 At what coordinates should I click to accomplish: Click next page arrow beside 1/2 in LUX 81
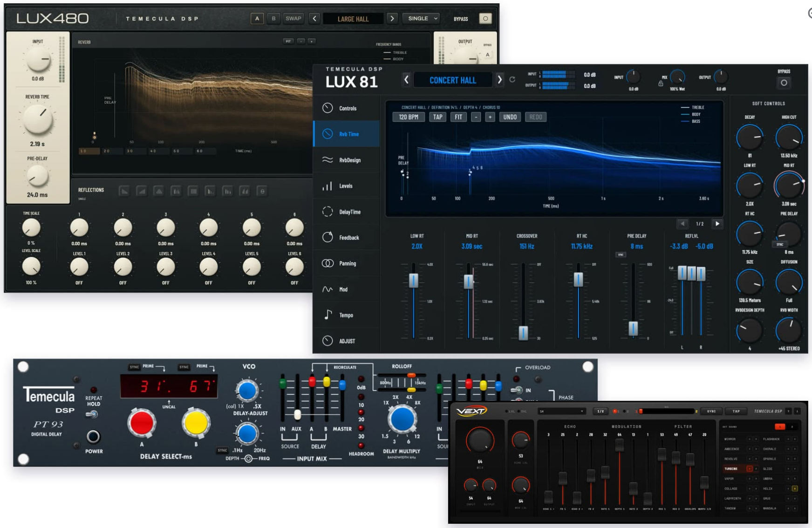click(x=717, y=224)
